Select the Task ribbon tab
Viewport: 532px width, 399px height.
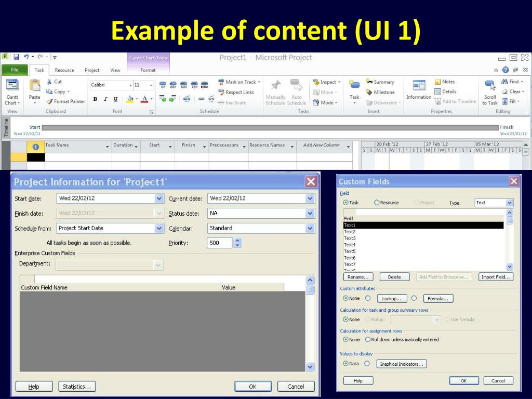click(39, 70)
